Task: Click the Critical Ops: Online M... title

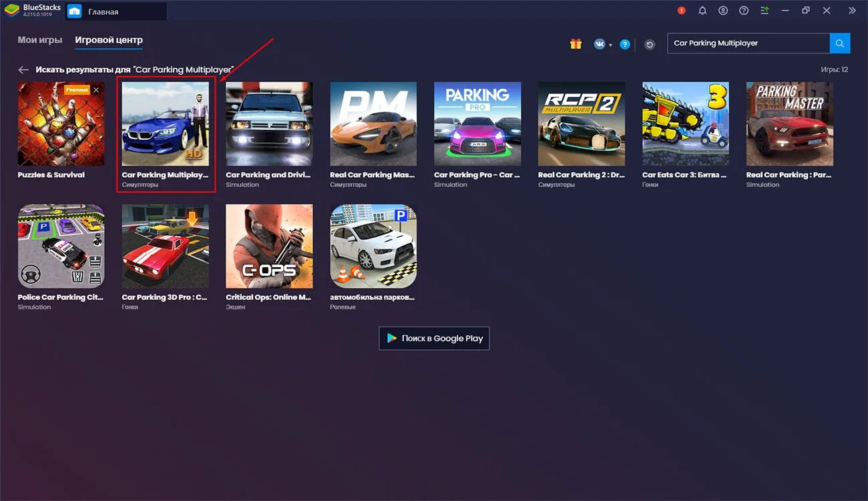Action: click(269, 297)
